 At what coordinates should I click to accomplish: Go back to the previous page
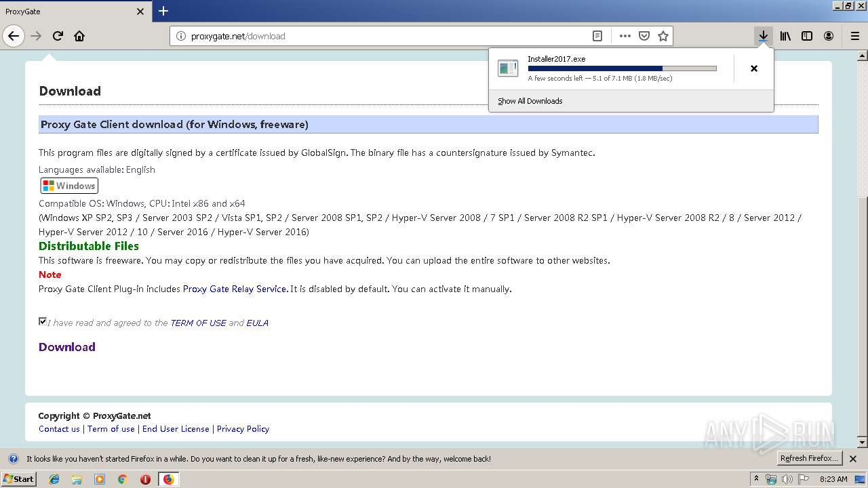[x=14, y=36]
